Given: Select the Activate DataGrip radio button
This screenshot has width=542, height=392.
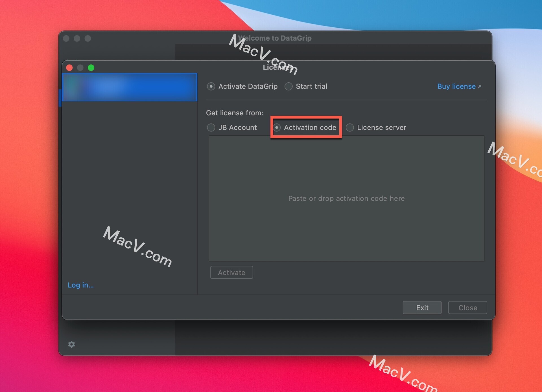Looking at the screenshot, I should [x=210, y=86].
